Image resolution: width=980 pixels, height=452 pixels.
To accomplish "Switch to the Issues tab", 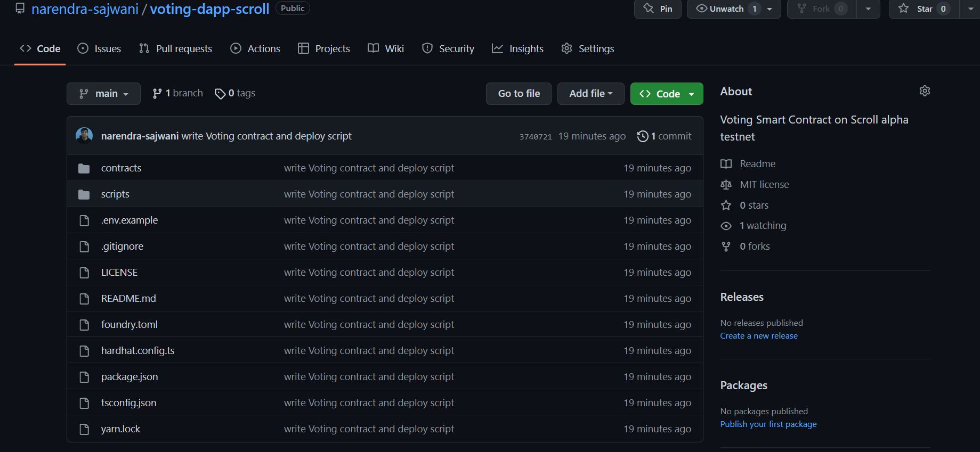I will click(x=99, y=48).
